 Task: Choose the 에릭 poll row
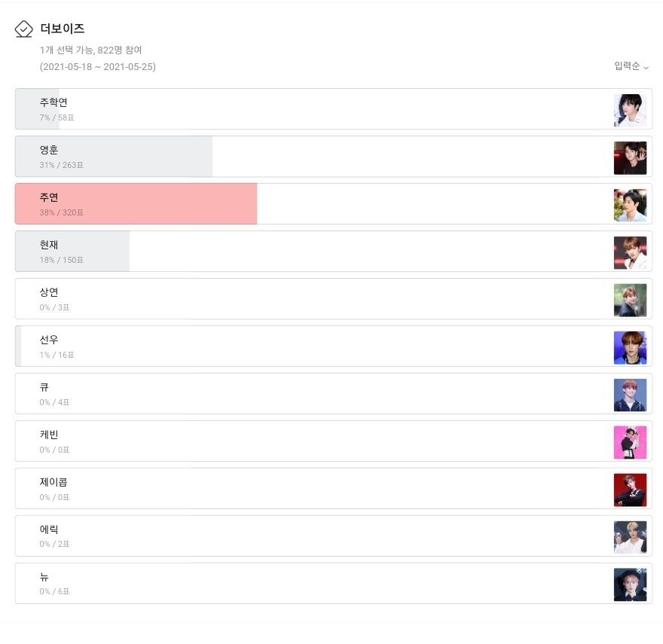(334, 536)
